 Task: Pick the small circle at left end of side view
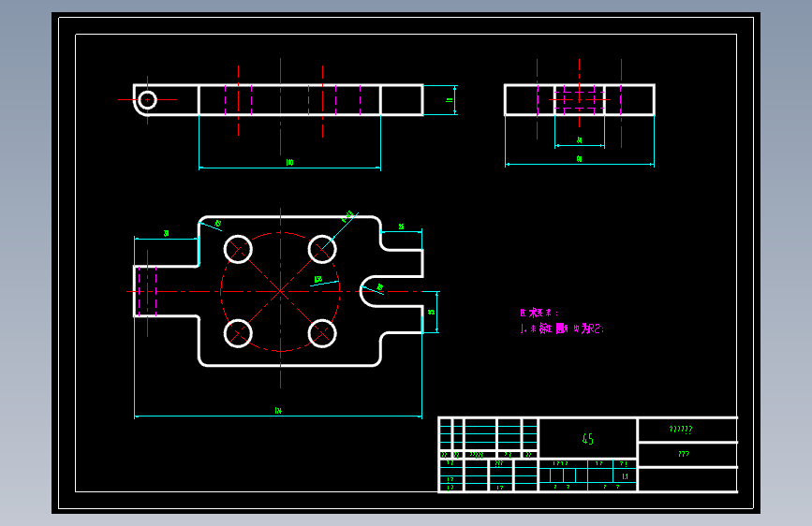148,100
